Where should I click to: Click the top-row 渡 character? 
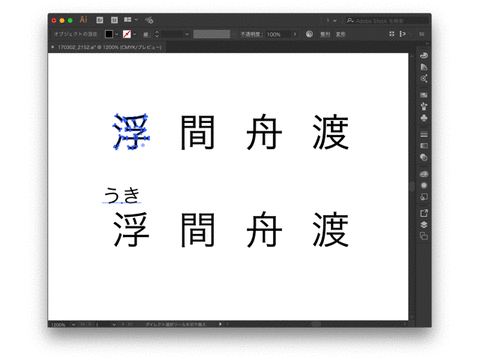(330, 132)
